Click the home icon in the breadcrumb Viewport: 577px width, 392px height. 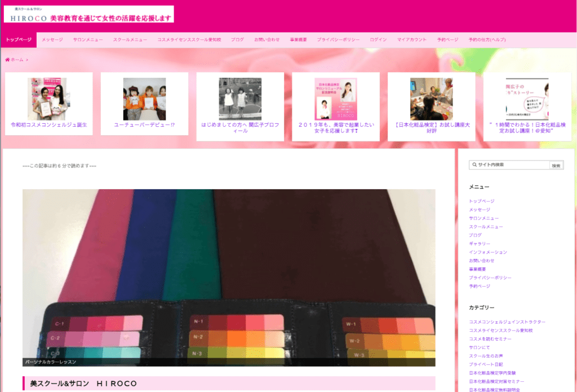pyautogui.click(x=7, y=60)
